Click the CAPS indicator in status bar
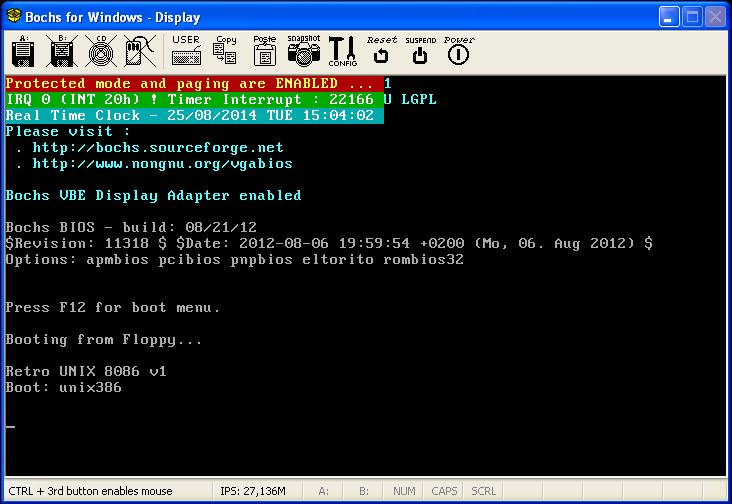 (x=445, y=492)
